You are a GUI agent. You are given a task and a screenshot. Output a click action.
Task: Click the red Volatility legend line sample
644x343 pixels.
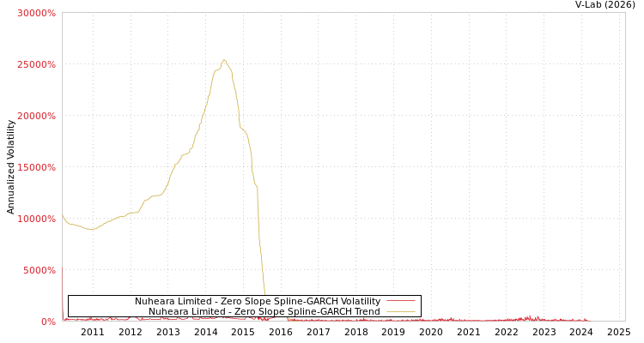point(401,301)
